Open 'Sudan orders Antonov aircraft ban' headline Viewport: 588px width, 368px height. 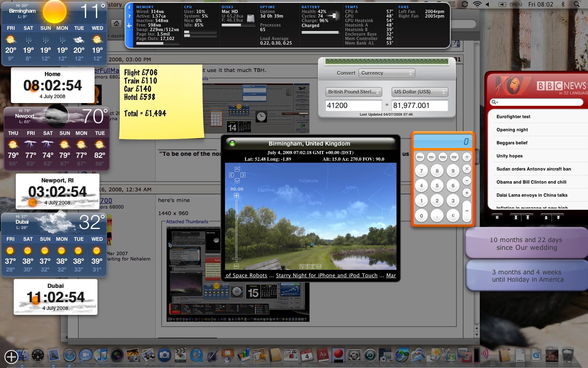coord(534,169)
